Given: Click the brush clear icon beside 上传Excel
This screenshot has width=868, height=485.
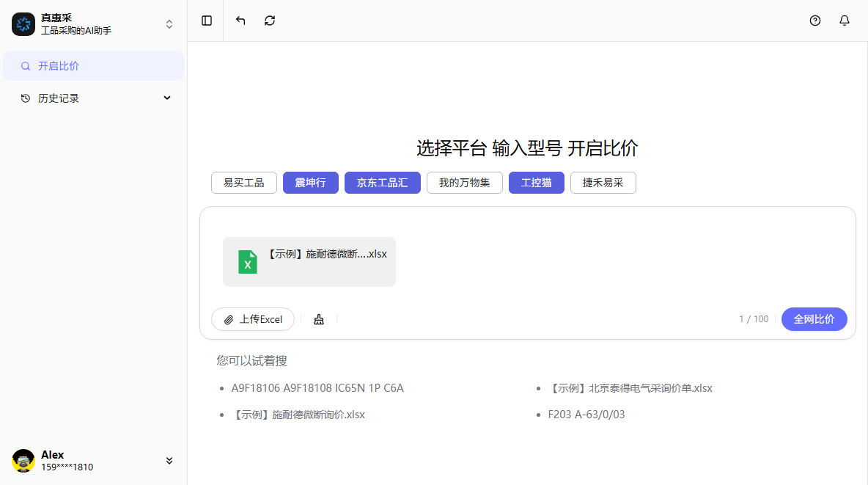Looking at the screenshot, I should (x=318, y=319).
